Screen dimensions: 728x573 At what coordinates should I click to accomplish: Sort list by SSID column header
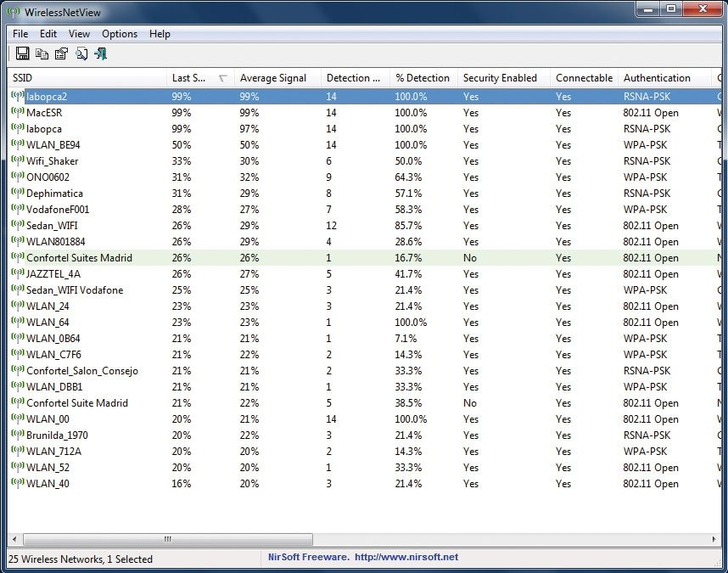(87, 77)
